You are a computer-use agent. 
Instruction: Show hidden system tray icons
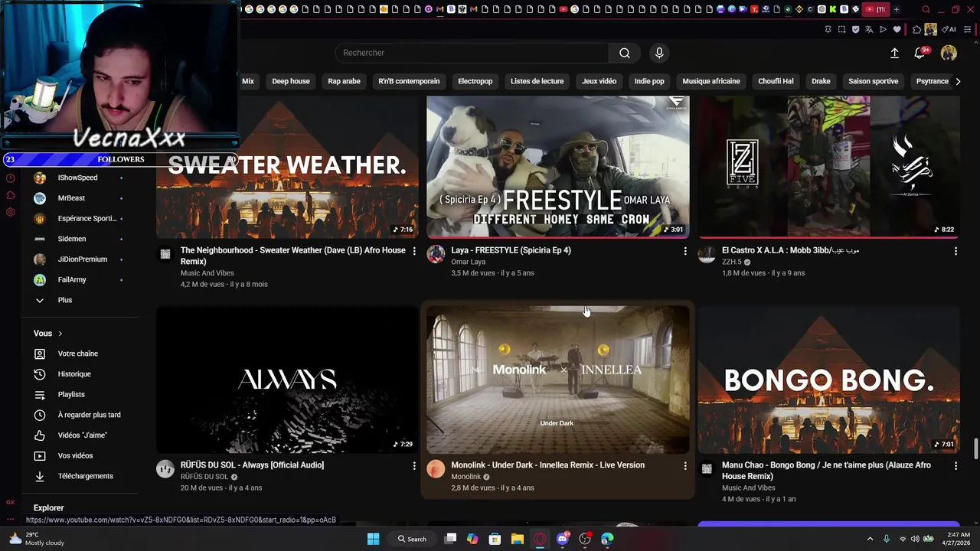click(x=870, y=539)
